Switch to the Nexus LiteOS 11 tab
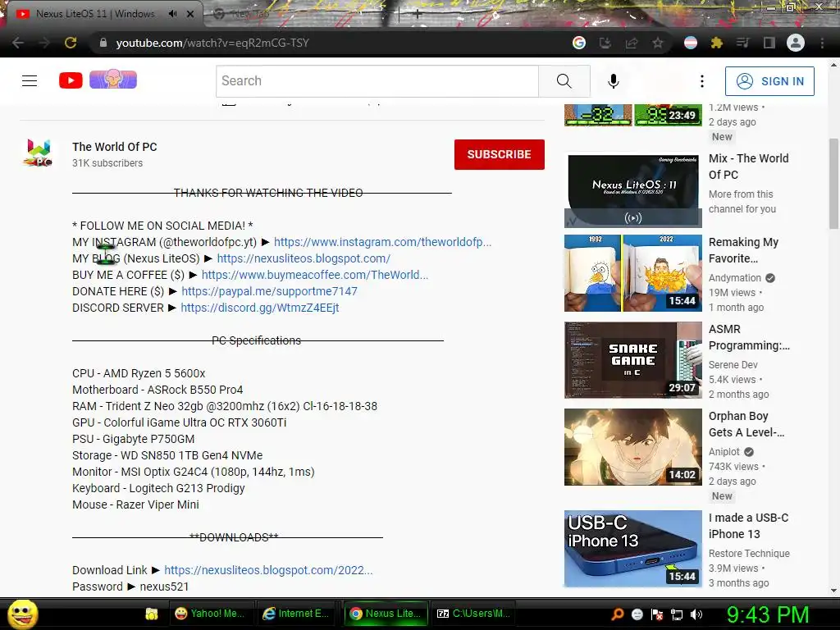The image size is (840, 630). 95,14
